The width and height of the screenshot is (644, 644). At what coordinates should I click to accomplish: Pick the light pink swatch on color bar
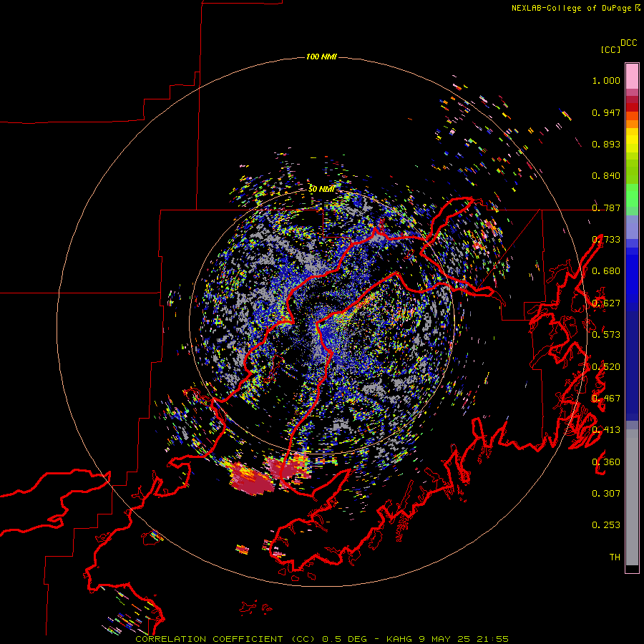pos(632,76)
